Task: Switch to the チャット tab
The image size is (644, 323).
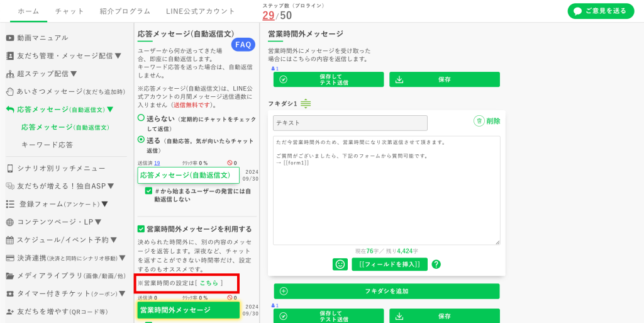Action: point(69,11)
